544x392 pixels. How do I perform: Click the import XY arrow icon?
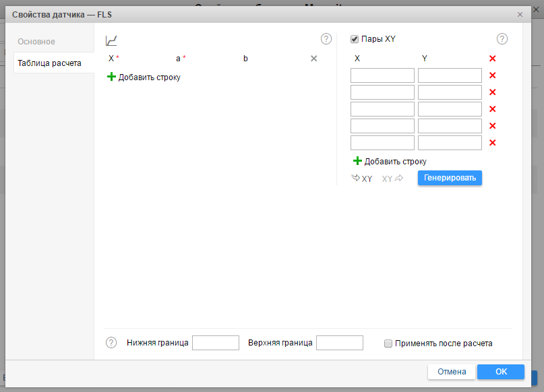point(362,178)
